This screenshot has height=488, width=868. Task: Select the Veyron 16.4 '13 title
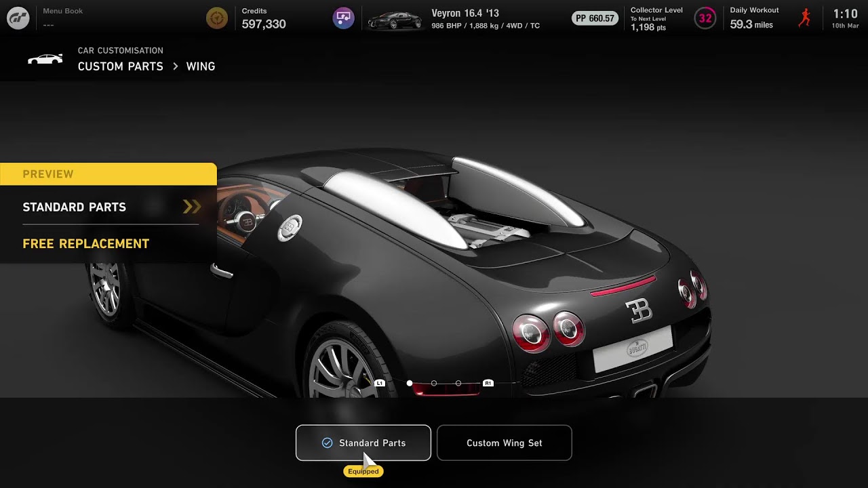coord(465,14)
